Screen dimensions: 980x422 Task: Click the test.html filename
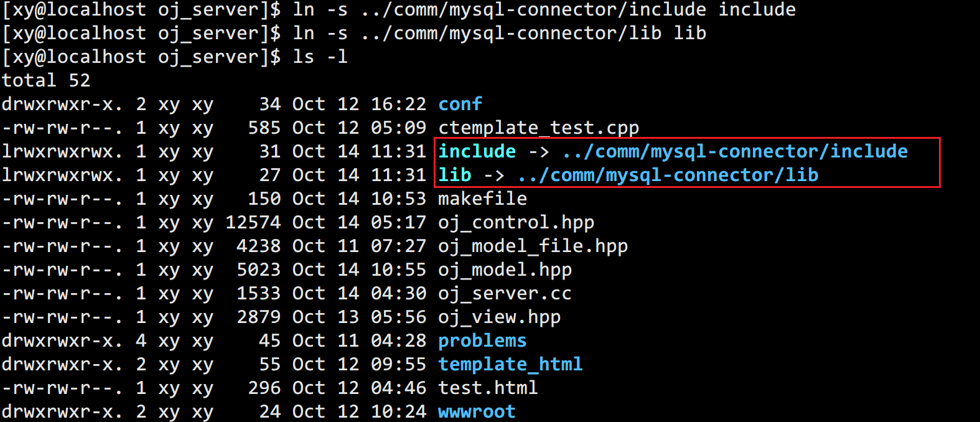(x=488, y=388)
